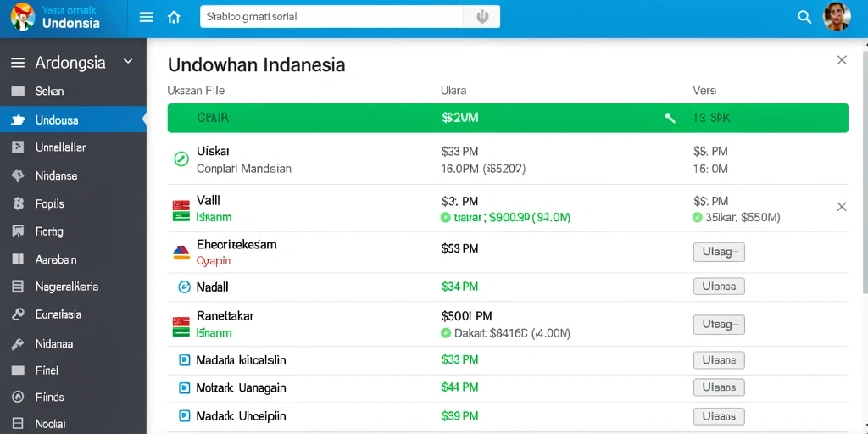This screenshot has height=434, width=868.
Task: Click the Nocliai sidebar icon
Action: (x=18, y=424)
